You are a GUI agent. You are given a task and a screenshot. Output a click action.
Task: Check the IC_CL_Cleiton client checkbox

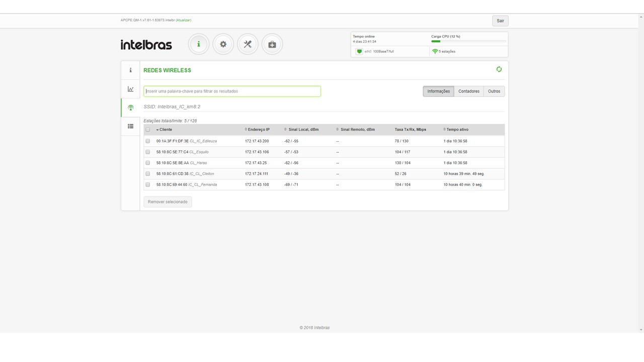point(148,174)
